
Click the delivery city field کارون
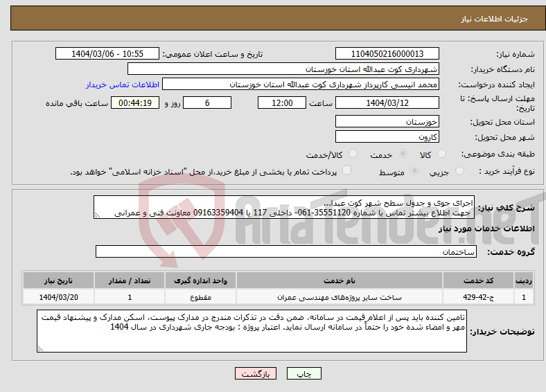click(x=387, y=136)
